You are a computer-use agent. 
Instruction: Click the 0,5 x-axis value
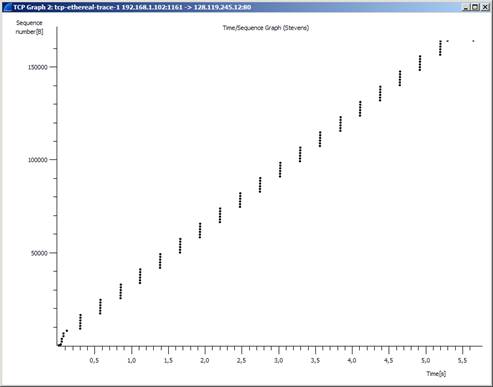coord(94,361)
